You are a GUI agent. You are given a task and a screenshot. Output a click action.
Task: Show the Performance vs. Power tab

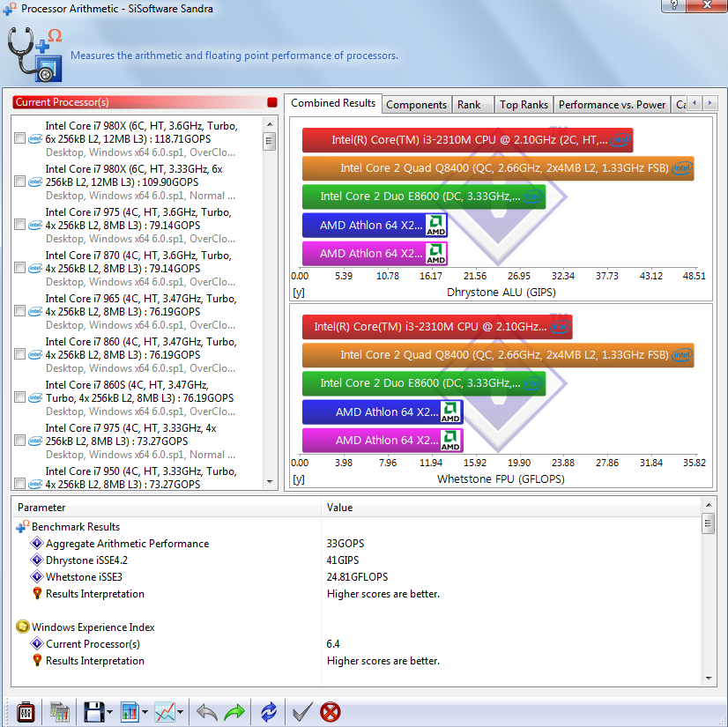612,105
